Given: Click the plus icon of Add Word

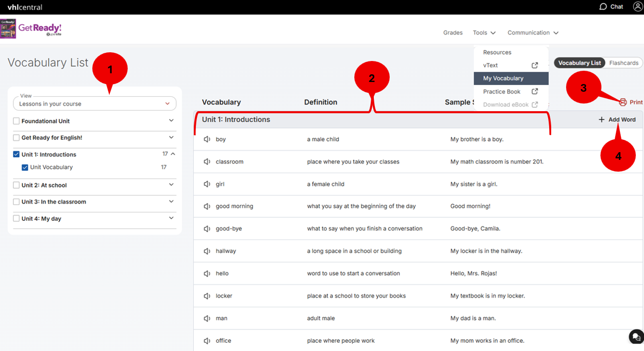Looking at the screenshot, I should click(x=601, y=119).
